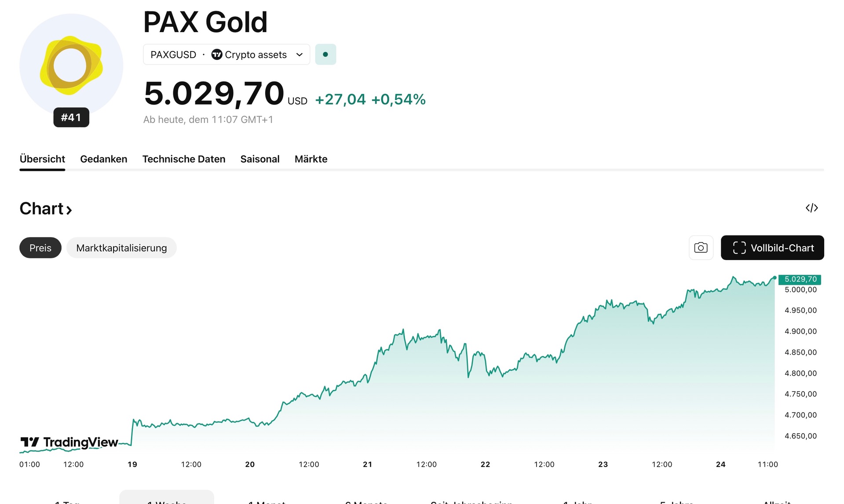Select the Preis chart mode

click(40, 248)
